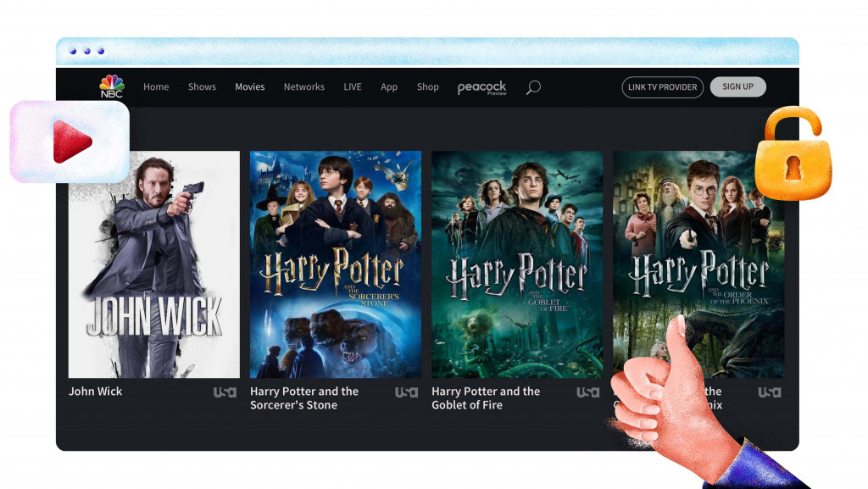The height and width of the screenshot is (489, 868).
Task: Click the NBC peacock logo
Action: tap(111, 86)
